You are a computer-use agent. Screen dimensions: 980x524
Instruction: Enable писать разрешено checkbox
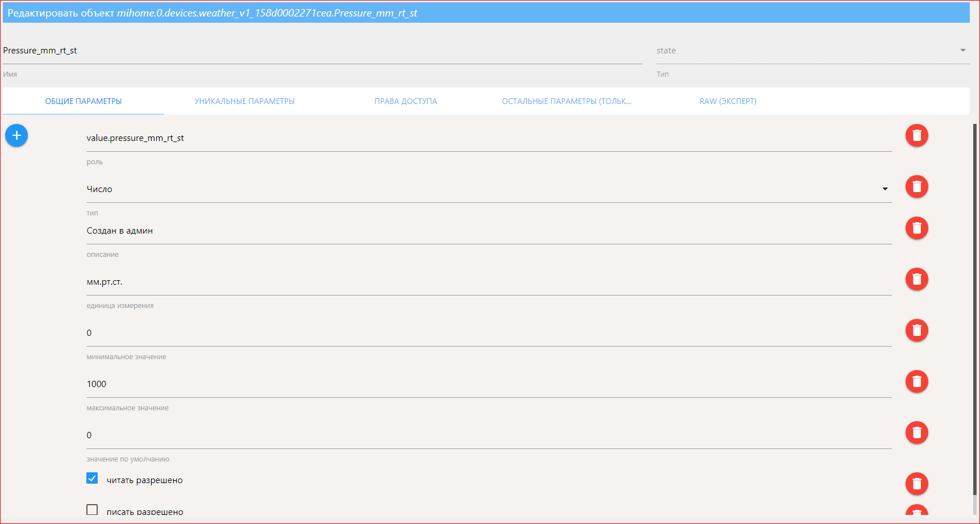(92, 510)
